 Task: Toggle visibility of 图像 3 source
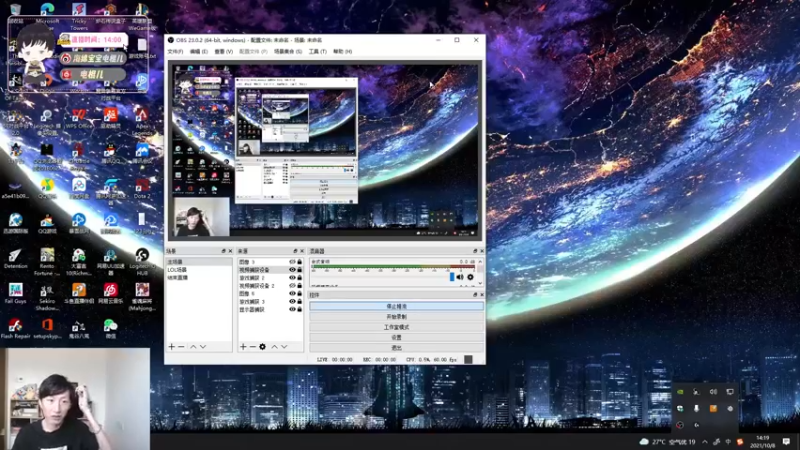coord(292,262)
